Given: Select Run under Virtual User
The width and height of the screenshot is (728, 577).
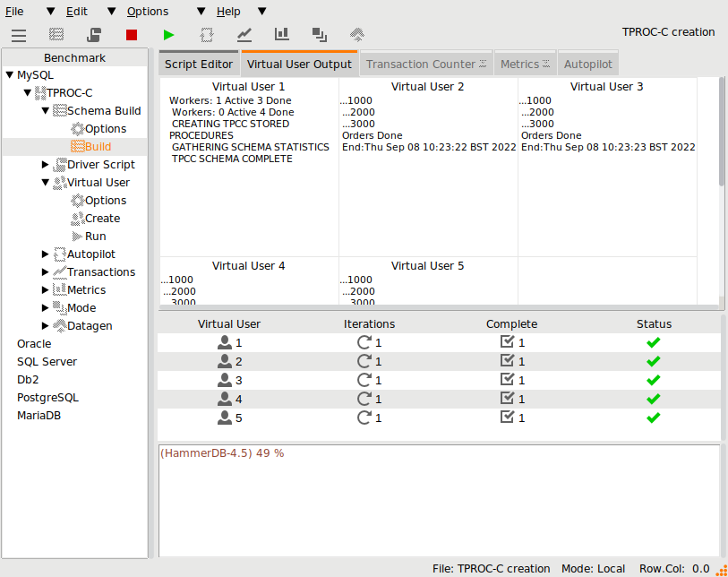Looking at the screenshot, I should click(96, 237).
